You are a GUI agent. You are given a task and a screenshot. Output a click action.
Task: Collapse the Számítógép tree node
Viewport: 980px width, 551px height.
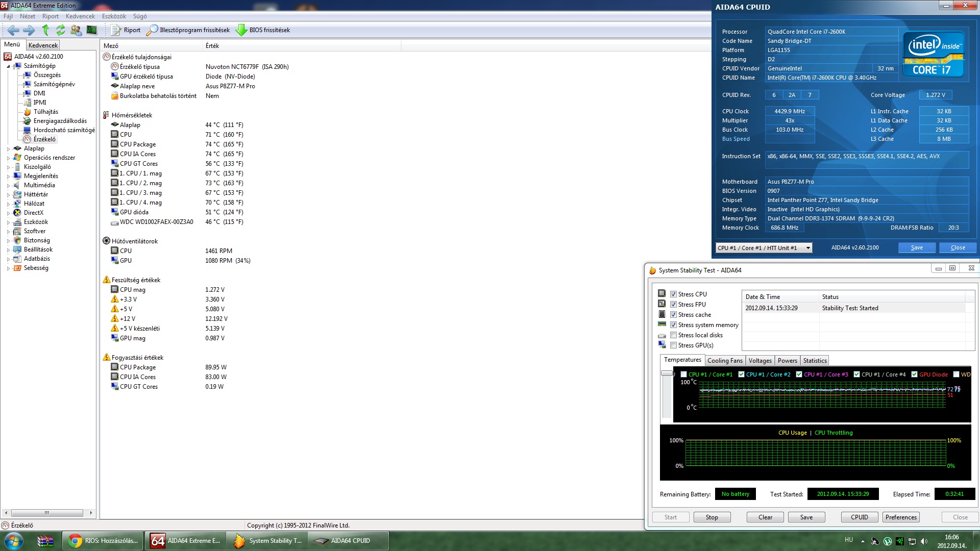coord(8,66)
